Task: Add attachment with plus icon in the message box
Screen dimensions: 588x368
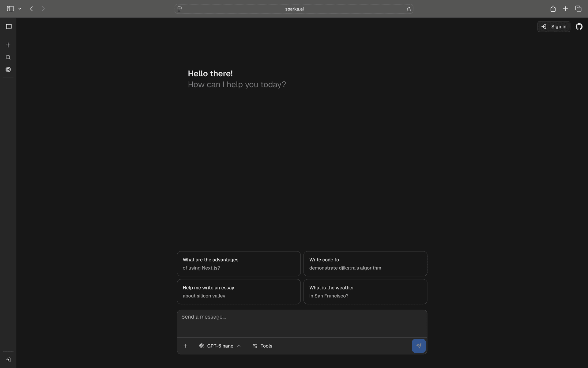Action: coord(185,346)
